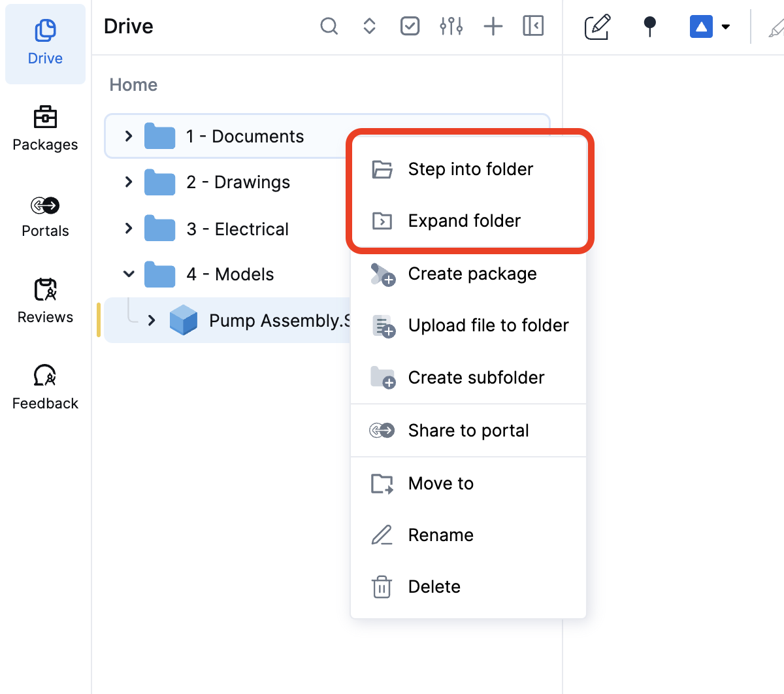Open the filter sliders settings icon
The image size is (784, 694).
pyautogui.click(x=451, y=26)
